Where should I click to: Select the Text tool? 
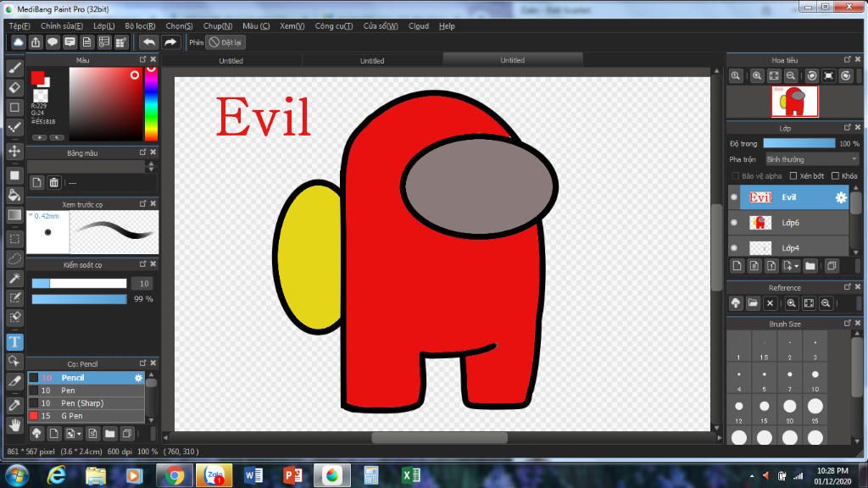[x=15, y=342]
